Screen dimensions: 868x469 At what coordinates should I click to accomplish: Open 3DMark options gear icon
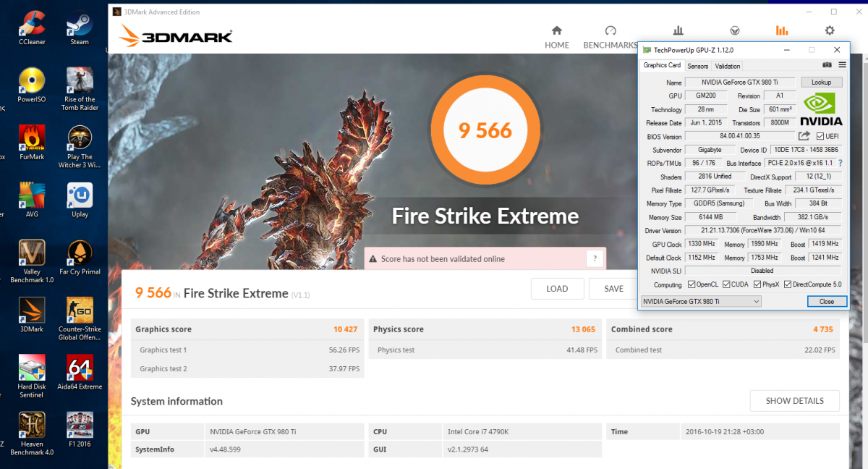point(830,31)
